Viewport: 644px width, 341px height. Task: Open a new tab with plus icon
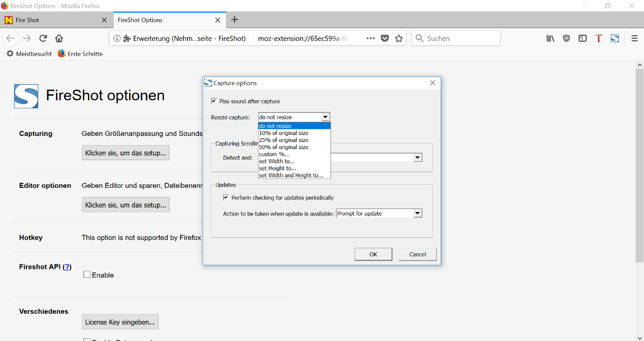(234, 20)
